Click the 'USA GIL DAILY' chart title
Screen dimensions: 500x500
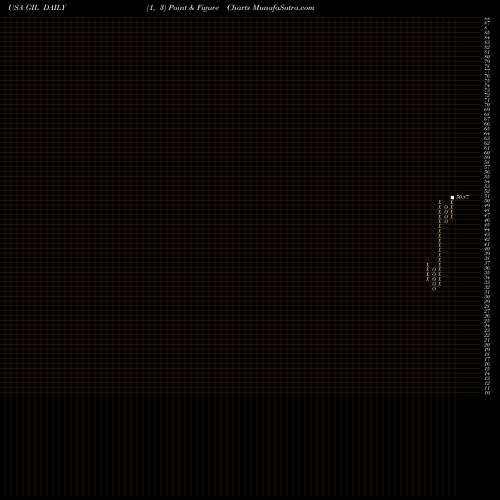point(37,8)
